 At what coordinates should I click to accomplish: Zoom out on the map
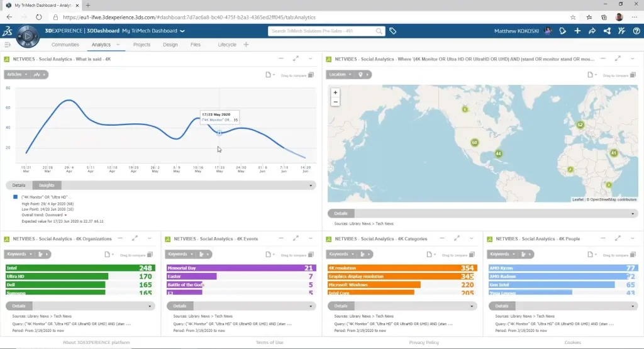(x=335, y=102)
